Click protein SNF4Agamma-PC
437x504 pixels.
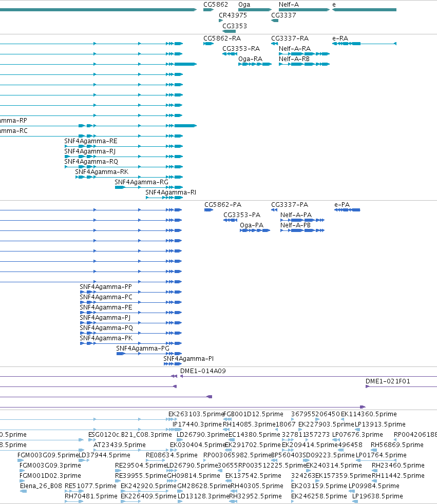[x=106, y=297]
